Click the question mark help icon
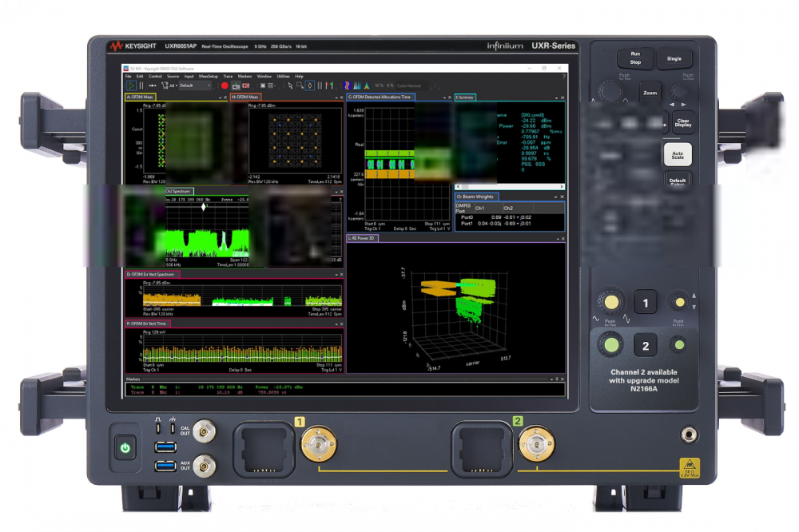 (x=563, y=77)
